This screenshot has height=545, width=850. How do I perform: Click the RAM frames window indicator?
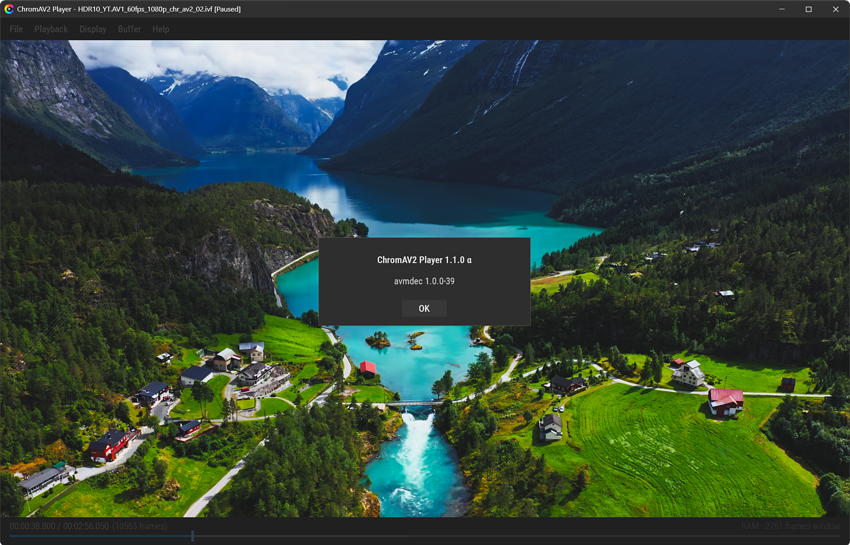tap(790, 526)
